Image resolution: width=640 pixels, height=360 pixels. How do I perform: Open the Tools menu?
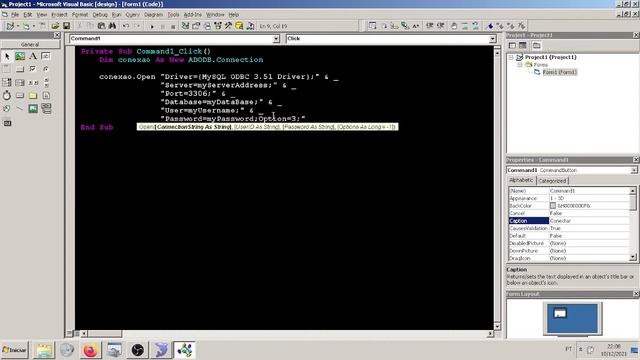click(173, 15)
